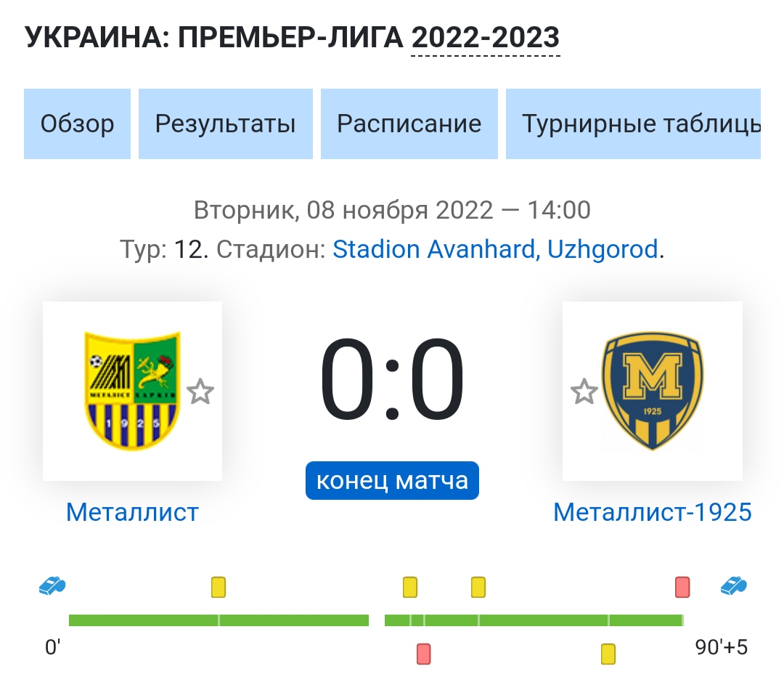Select the third yellow card above the timeline

[x=478, y=587]
